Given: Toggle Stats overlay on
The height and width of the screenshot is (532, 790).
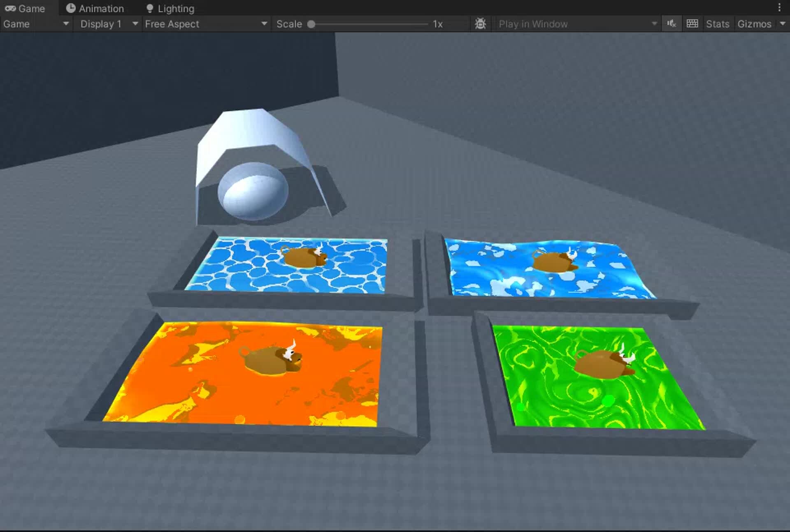Looking at the screenshot, I should click(718, 23).
